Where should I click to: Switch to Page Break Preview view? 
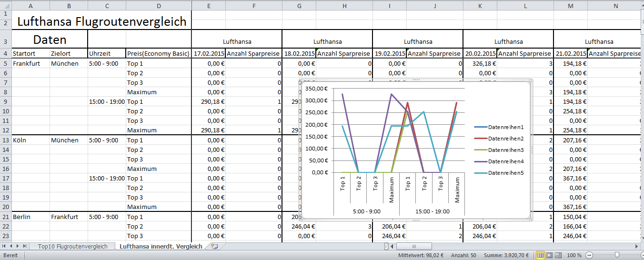pos(559,255)
